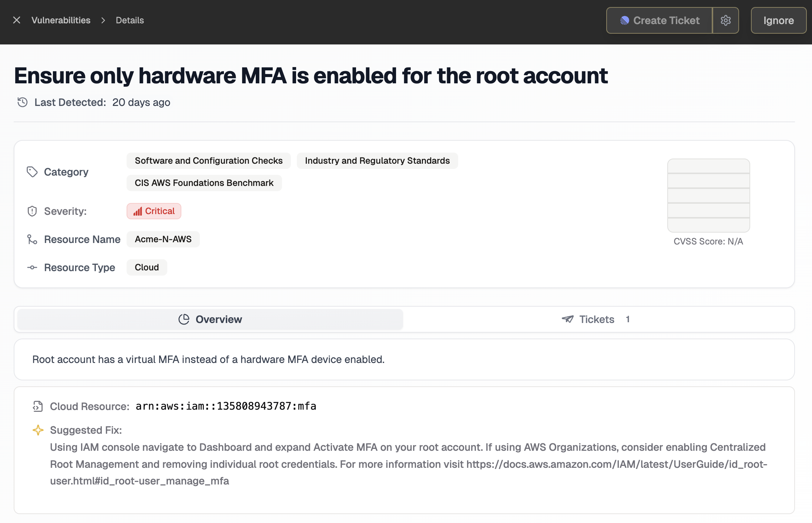The image size is (812, 523).
Task: Select the tag icon beside Category
Action: pyautogui.click(x=32, y=171)
